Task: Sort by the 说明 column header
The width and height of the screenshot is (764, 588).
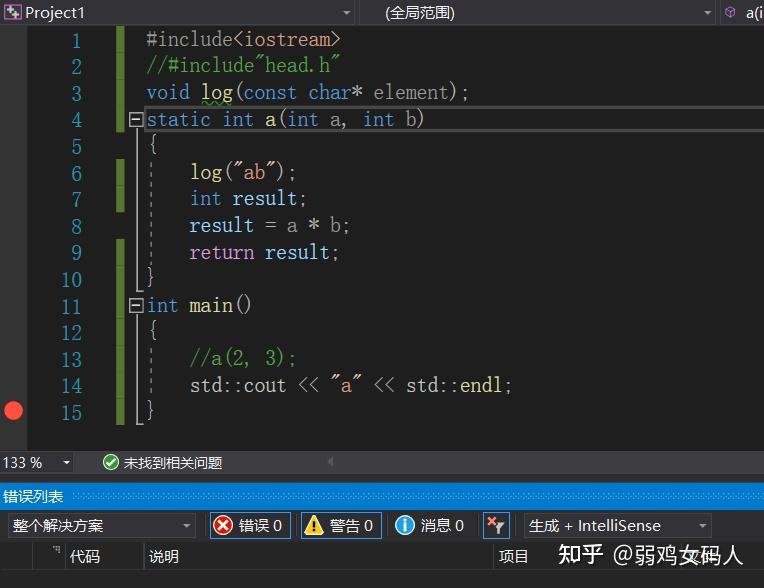Action: 164,556
